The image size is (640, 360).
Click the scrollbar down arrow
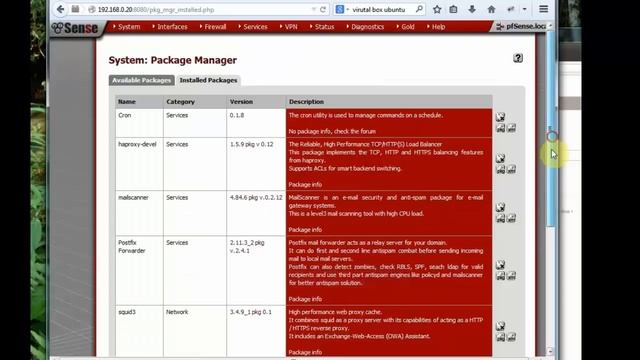[550, 351]
